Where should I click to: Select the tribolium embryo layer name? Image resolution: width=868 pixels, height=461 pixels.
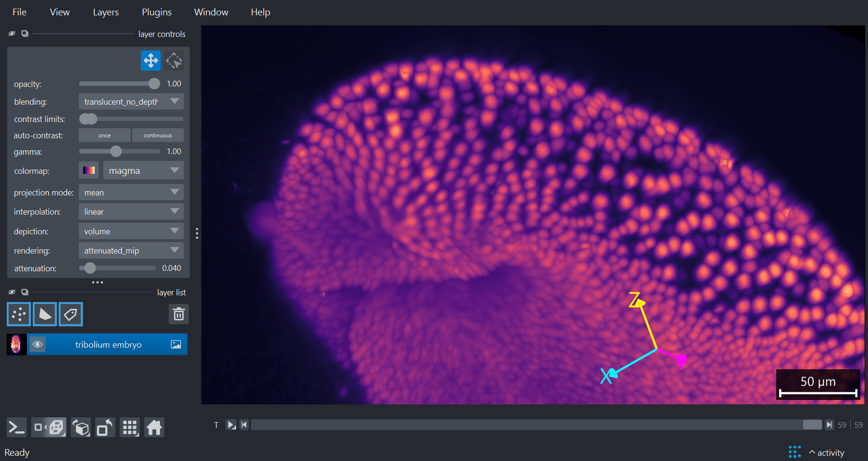click(x=108, y=345)
